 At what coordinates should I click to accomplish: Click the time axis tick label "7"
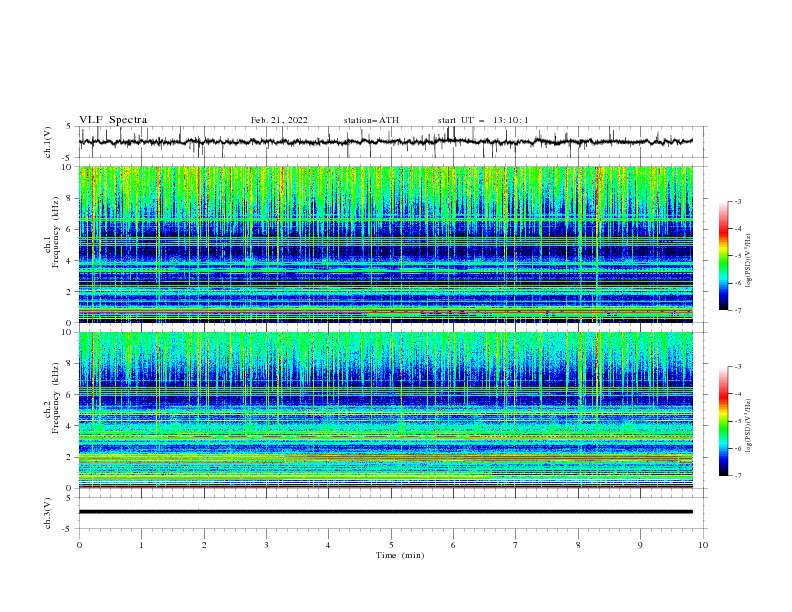coord(516,545)
